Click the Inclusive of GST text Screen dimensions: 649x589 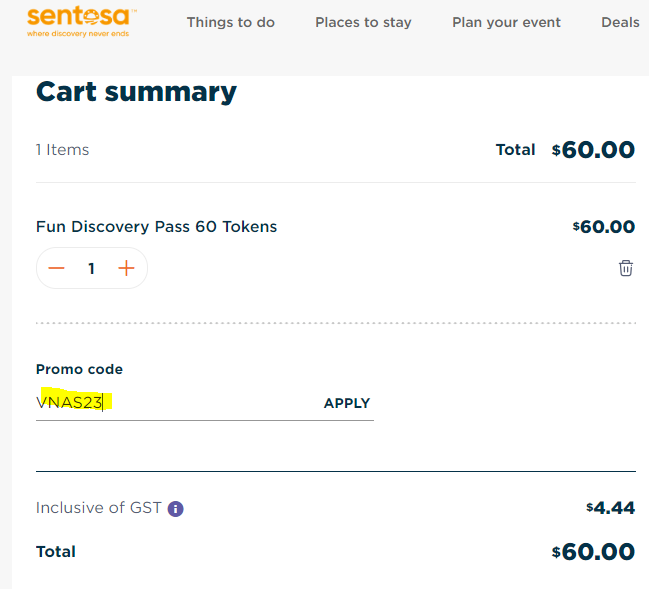click(98, 508)
